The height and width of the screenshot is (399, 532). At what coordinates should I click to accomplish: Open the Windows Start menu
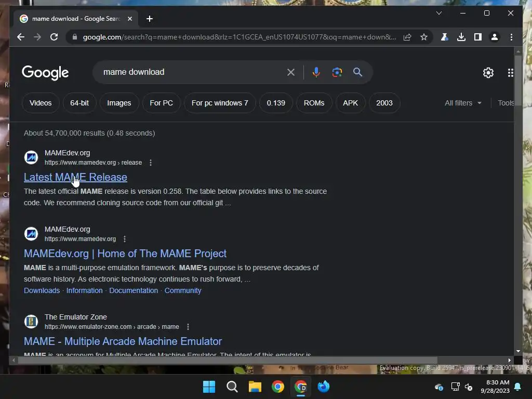209,387
